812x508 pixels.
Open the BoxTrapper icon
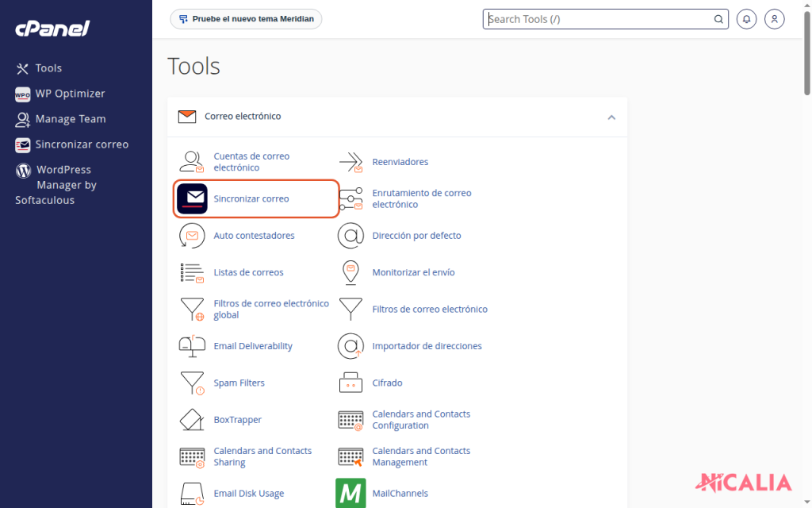tap(192, 419)
